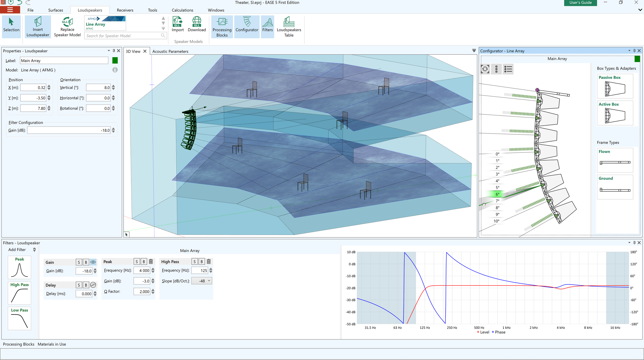Viewport: 644px width, 360px height.
Task: Delete the Peak filter with trash icon
Action: [x=151, y=261]
